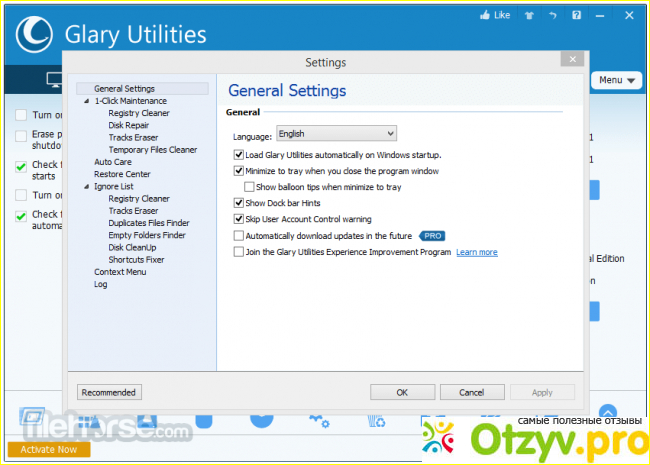Collapse the Ignore List tree node
The image size is (650, 465).
tap(87, 187)
